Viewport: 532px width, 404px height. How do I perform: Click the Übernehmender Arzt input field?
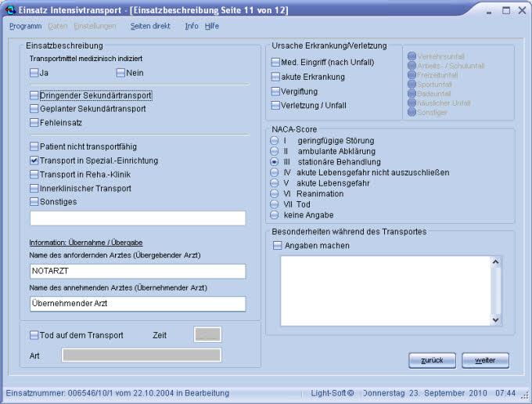pos(138,304)
